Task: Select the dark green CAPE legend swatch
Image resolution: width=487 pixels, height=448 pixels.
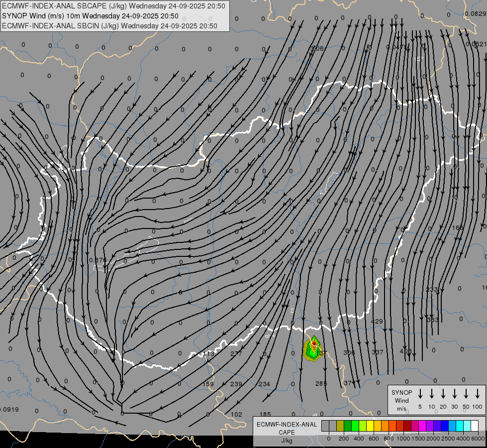Action: pyautogui.click(x=348, y=426)
